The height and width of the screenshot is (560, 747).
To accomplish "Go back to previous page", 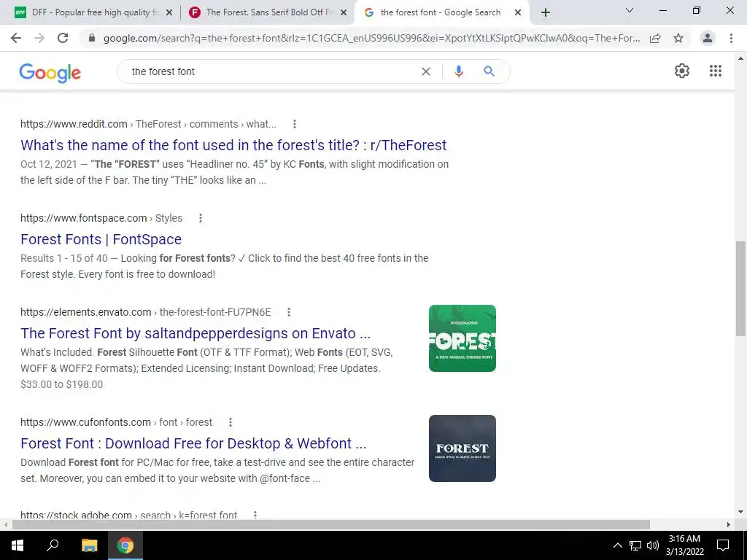I will pos(16,38).
